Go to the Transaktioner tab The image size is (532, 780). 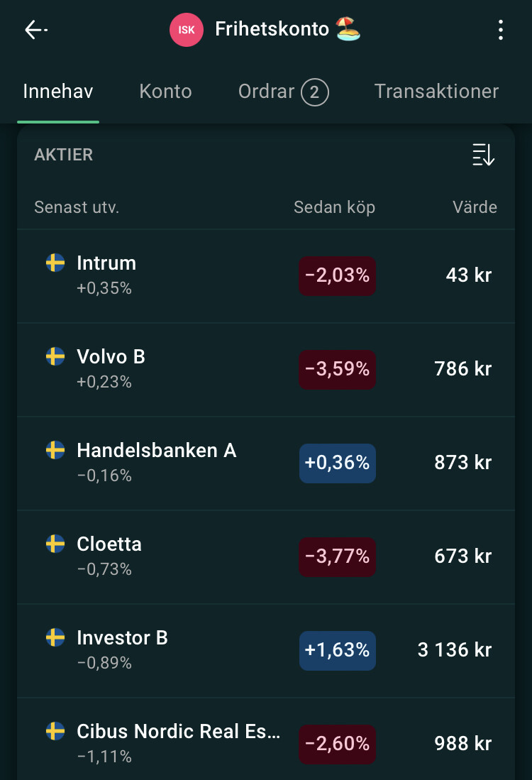point(436,92)
